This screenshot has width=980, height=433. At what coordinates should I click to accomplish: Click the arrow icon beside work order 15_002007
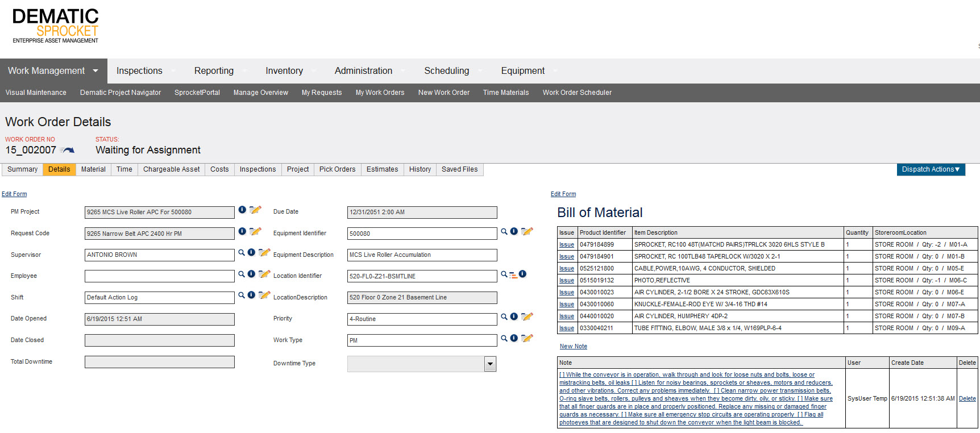pos(67,150)
